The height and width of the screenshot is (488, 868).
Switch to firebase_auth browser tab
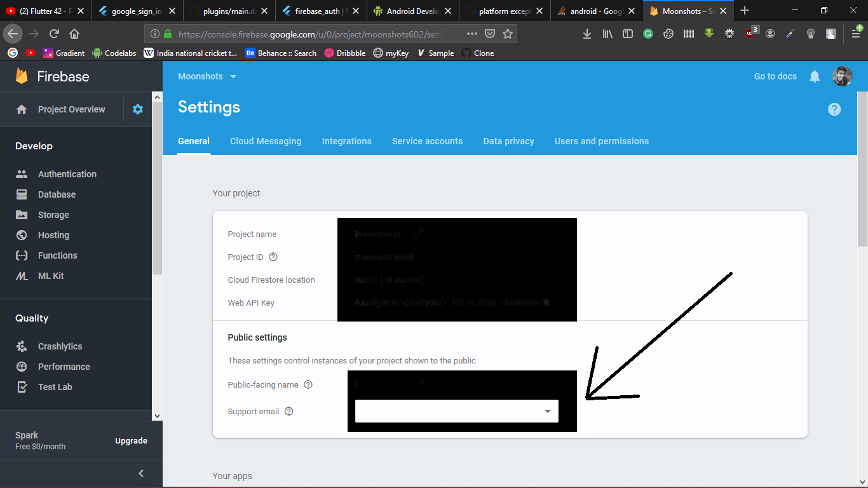[322, 11]
